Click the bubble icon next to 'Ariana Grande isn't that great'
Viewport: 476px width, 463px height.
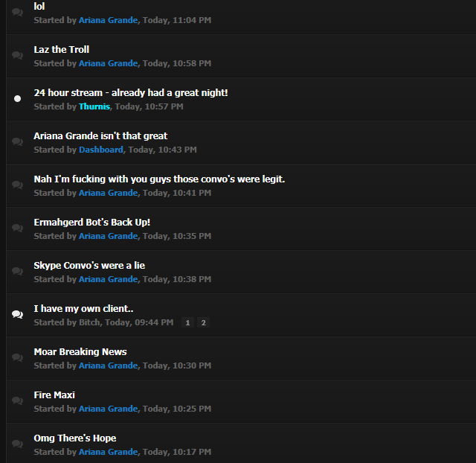pos(17,141)
